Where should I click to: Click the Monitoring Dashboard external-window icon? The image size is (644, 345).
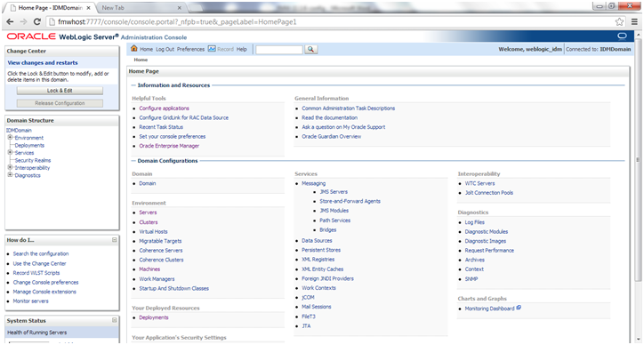tap(519, 308)
